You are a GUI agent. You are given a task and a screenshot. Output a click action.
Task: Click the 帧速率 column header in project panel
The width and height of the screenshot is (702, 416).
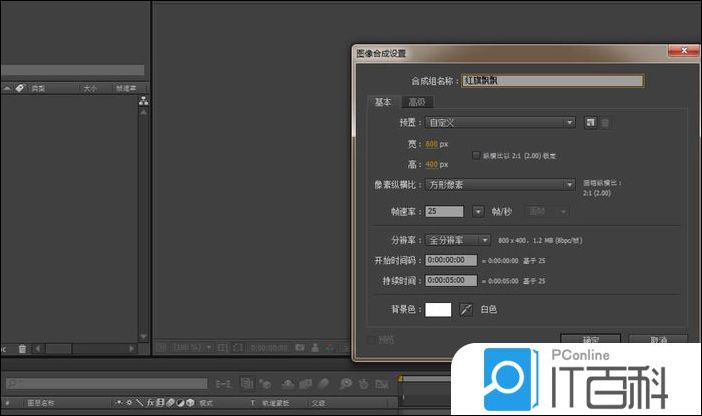click(126, 88)
